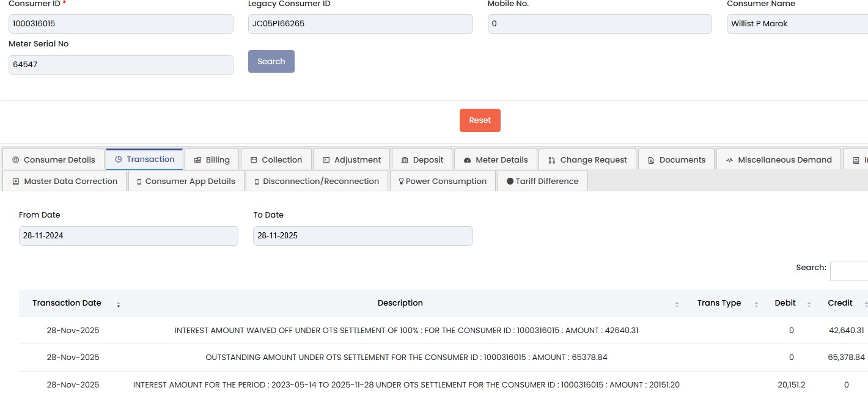Open the From Date picker field

click(x=128, y=236)
